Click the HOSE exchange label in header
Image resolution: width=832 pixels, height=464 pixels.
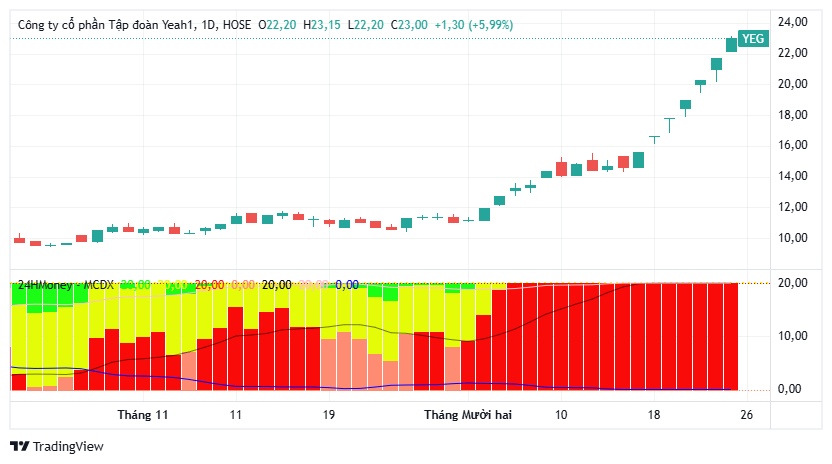[x=237, y=24]
